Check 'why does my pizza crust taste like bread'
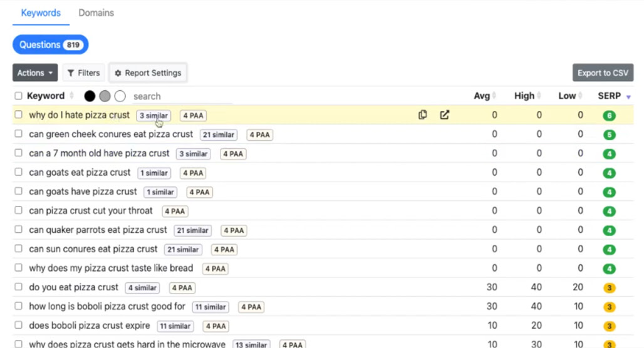Viewport: 644px width, 348px height. [x=18, y=267]
